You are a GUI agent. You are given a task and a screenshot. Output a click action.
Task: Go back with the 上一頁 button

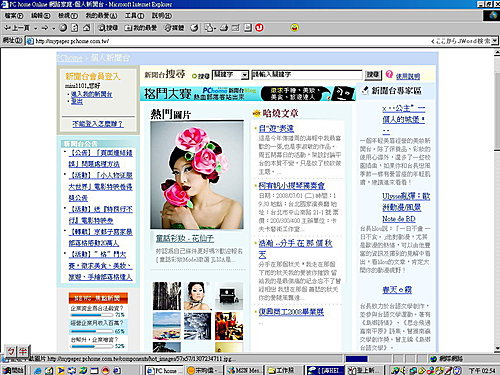(x=17, y=28)
